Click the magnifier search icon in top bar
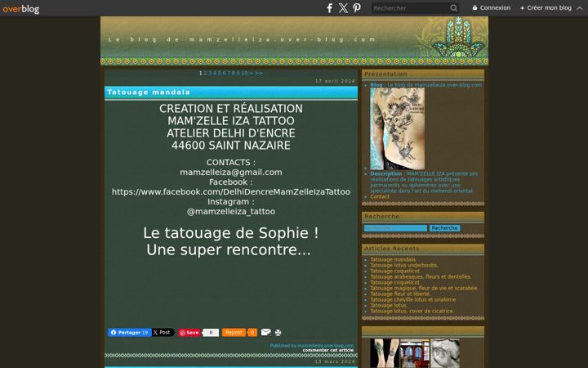The image size is (588, 368). 454,8
